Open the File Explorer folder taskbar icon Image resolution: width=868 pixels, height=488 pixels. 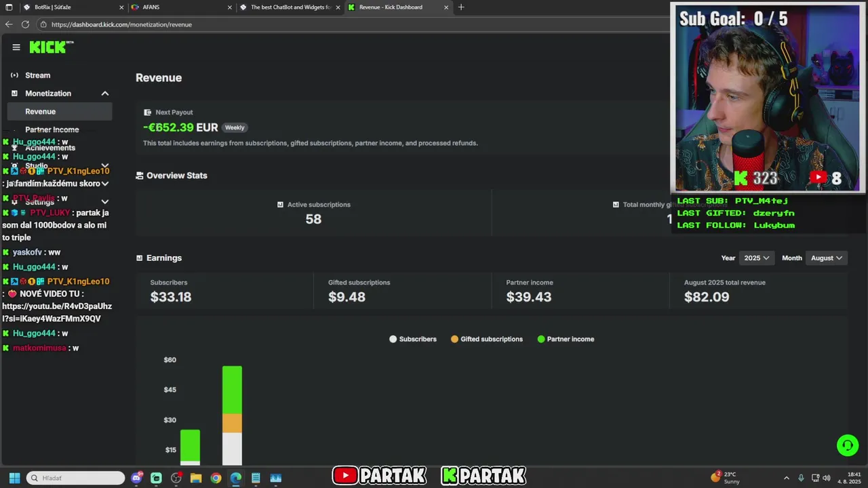point(196,478)
